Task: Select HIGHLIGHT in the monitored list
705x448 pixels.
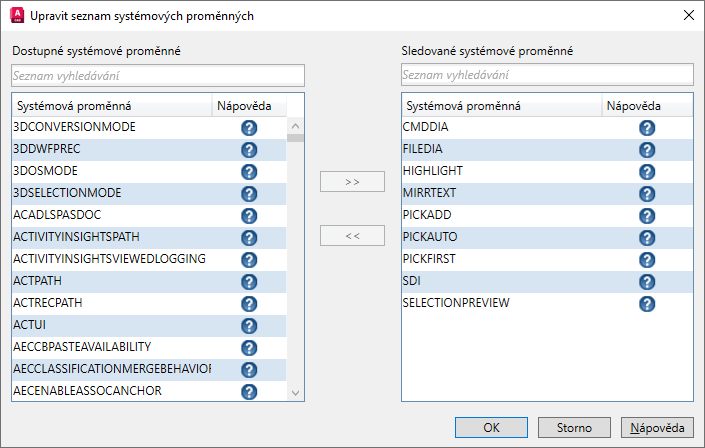Action: tap(500, 172)
